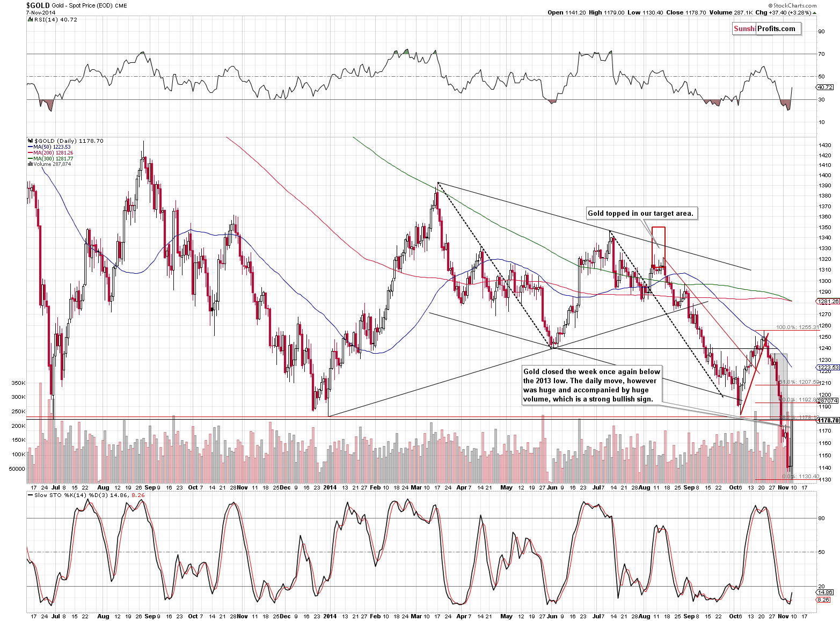Click the 350K volume axis label
The width and height of the screenshot is (840, 621).
(x=18, y=383)
